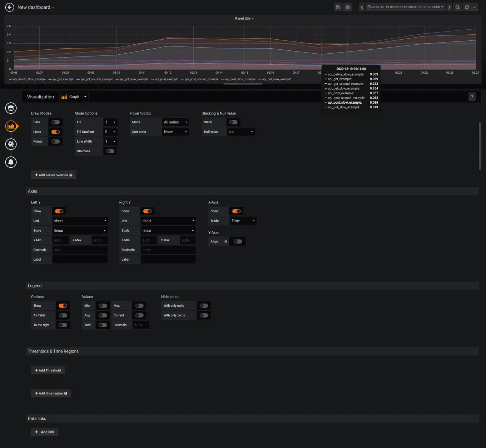Refresh the dashboard with the refresh icon
The height and width of the screenshot is (448, 486).
[466, 7]
